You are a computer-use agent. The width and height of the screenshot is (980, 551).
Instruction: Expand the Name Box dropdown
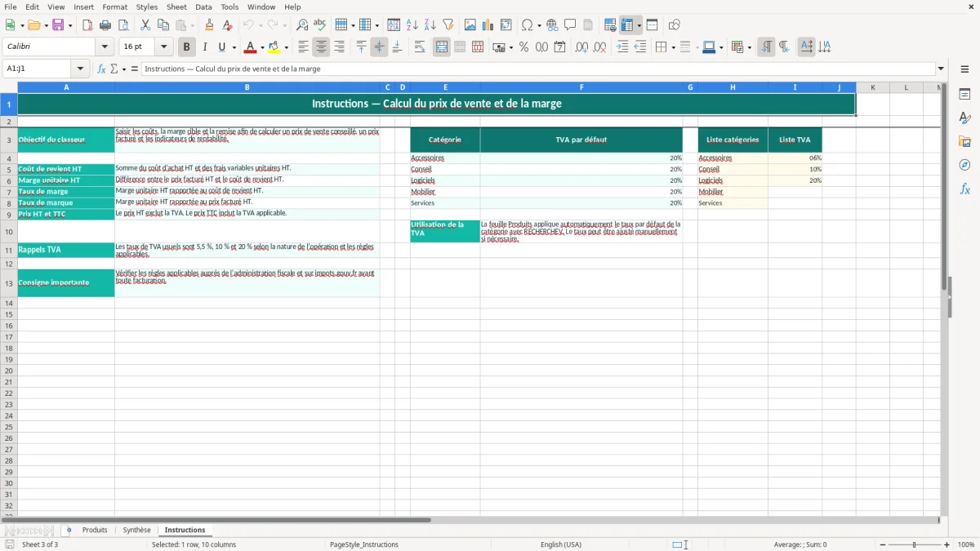80,69
